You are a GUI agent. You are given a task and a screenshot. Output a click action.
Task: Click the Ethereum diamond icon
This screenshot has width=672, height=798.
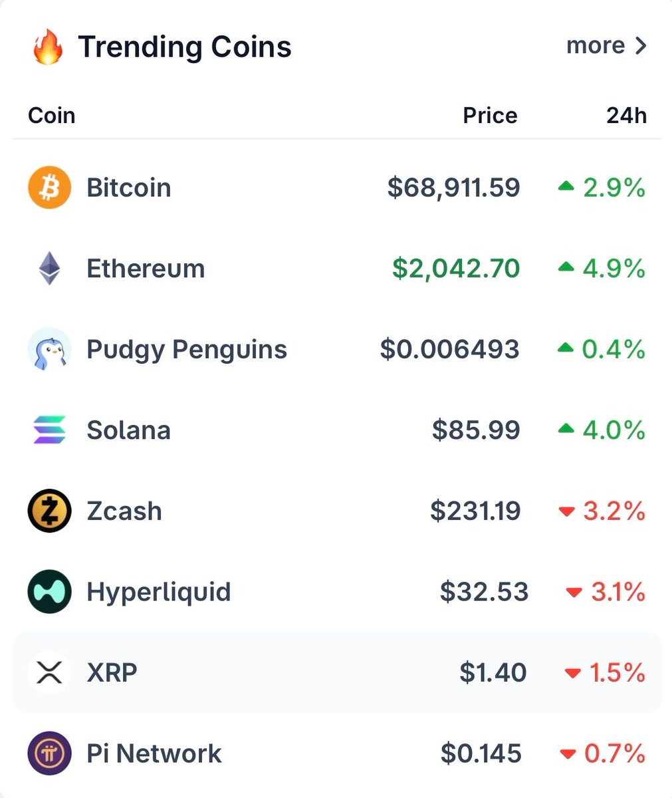(x=49, y=269)
